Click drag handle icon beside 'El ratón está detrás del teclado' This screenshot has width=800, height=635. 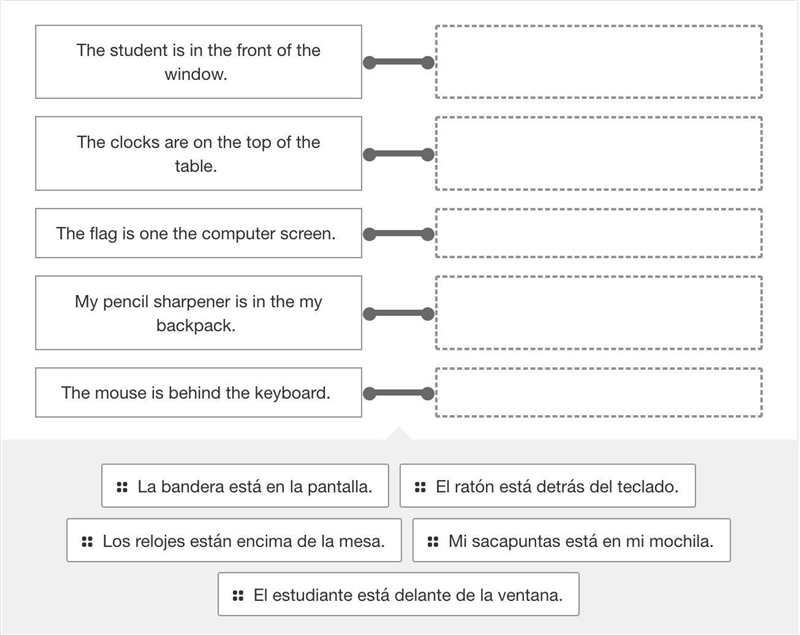[x=420, y=487]
